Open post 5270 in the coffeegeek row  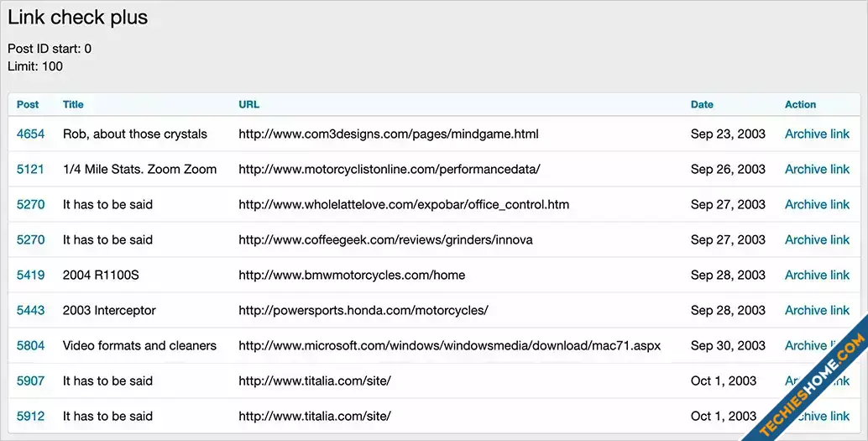point(30,239)
